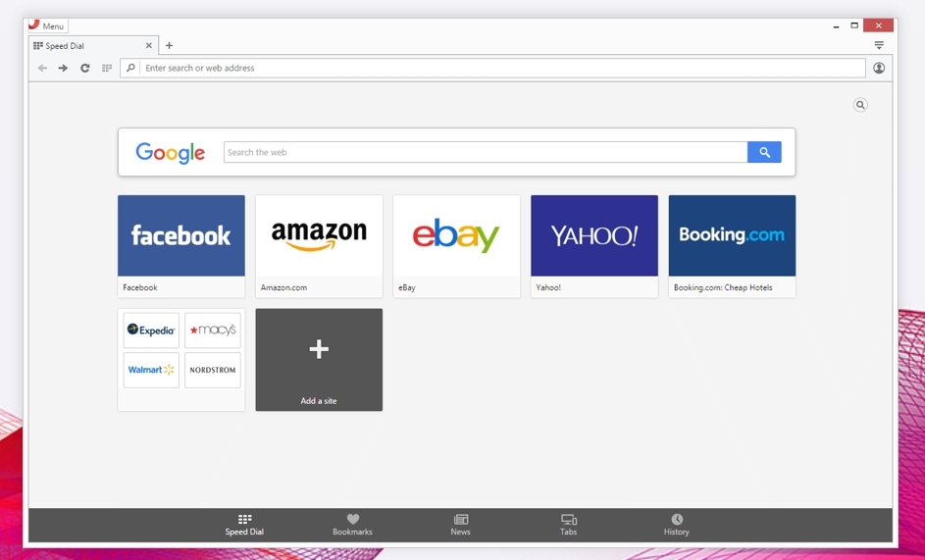Open the Booking.com speed dial tile
This screenshot has height=560, width=925.
[x=732, y=236]
